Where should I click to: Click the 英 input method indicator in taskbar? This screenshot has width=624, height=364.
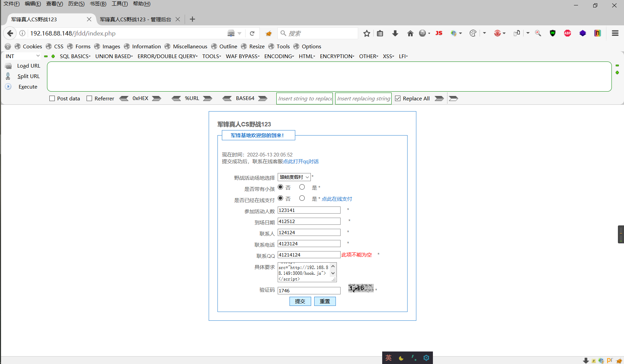click(388, 358)
